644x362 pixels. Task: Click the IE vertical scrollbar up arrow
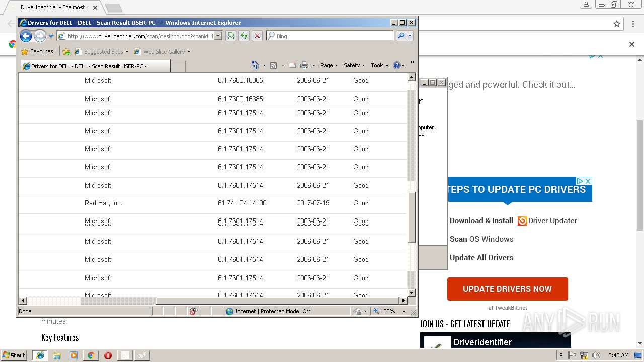tap(411, 78)
